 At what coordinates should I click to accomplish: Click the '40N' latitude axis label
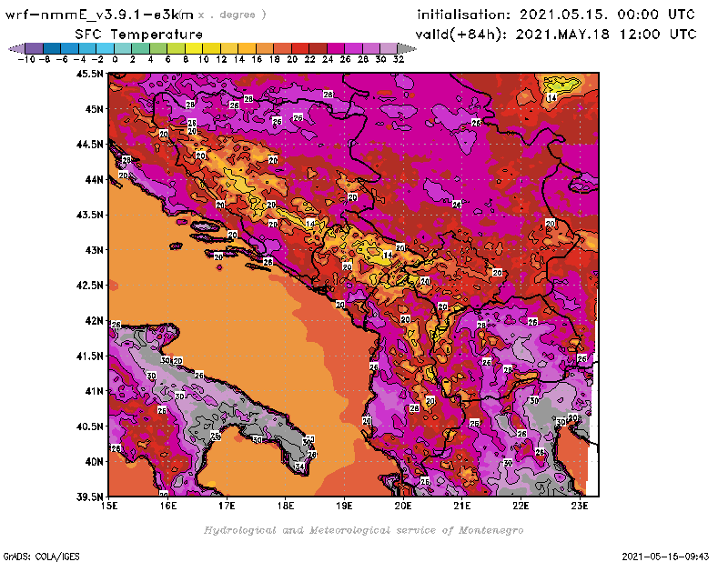[94, 462]
